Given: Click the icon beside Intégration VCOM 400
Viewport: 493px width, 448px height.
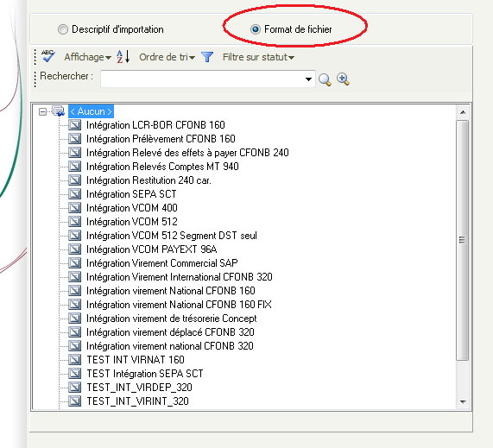Looking at the screenshot, I should pos(75,208).
